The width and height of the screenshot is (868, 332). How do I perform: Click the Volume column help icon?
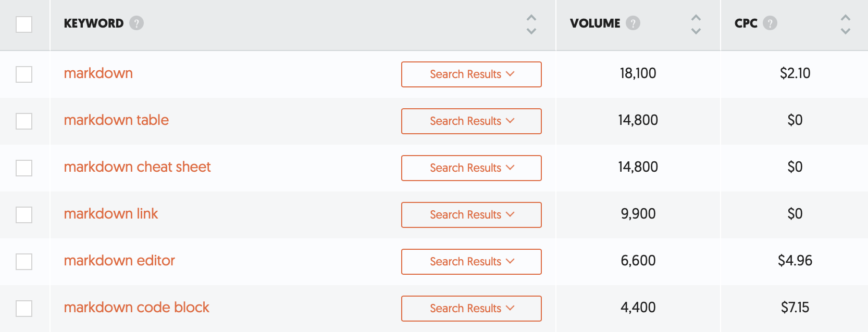633,23
